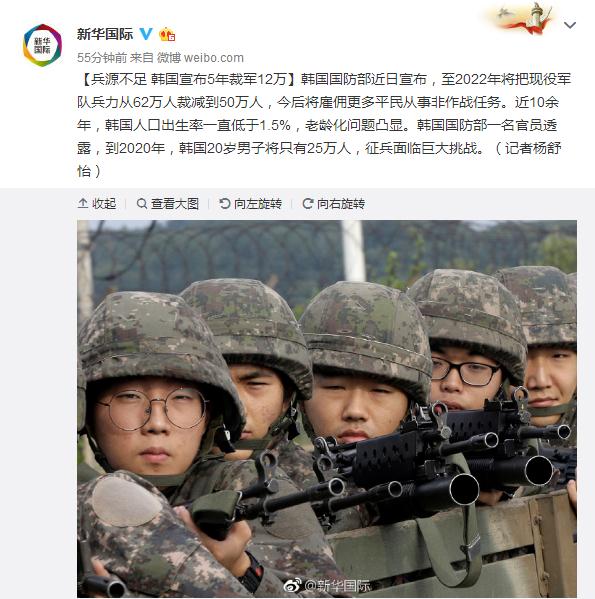Expand the post options chevron

tap(570, 25)
